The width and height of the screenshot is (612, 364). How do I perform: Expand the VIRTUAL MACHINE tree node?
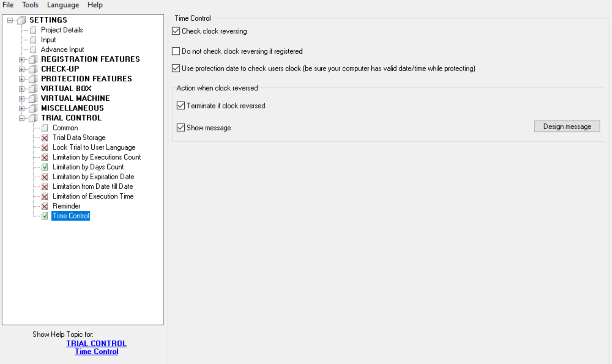pyautogui.click(x=22, y=99)
